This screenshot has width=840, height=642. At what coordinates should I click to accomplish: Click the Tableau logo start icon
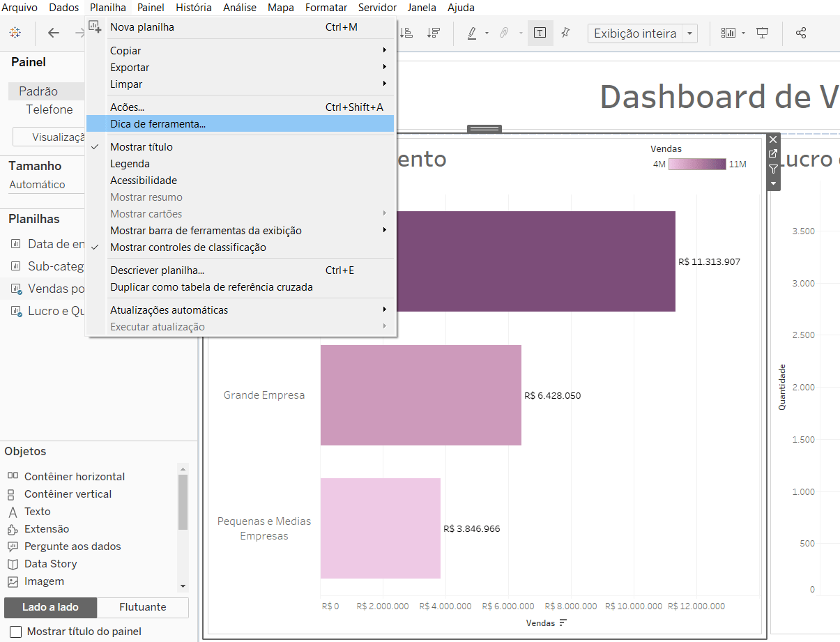[x=15, y=33]
